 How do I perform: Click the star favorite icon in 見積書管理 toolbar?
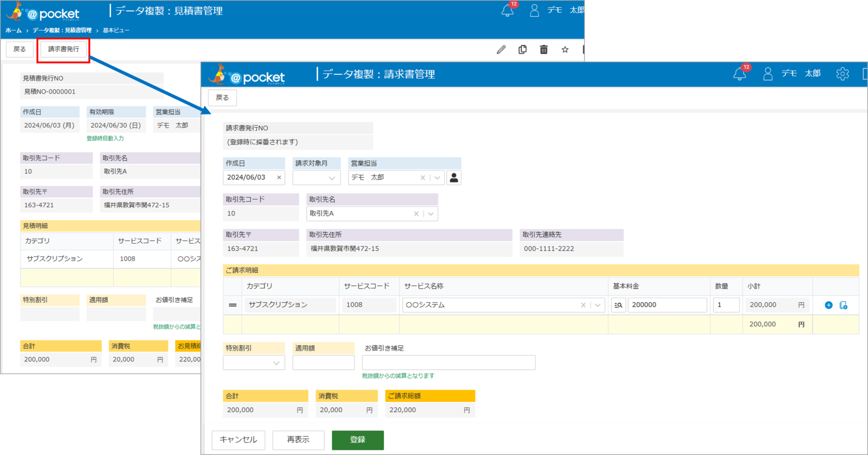[565, 49]
